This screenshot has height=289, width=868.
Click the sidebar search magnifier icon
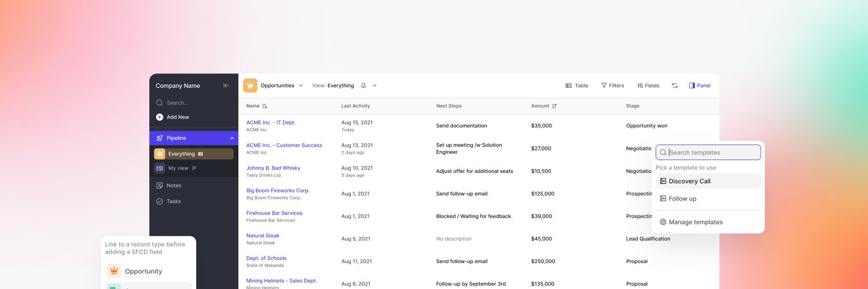click(159, 103)
